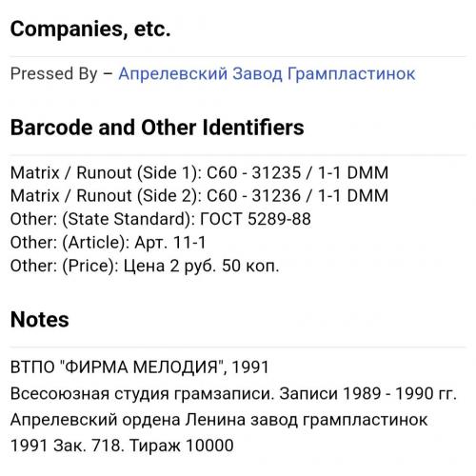Click the "Companies, etc." heading

click(90, 29)
